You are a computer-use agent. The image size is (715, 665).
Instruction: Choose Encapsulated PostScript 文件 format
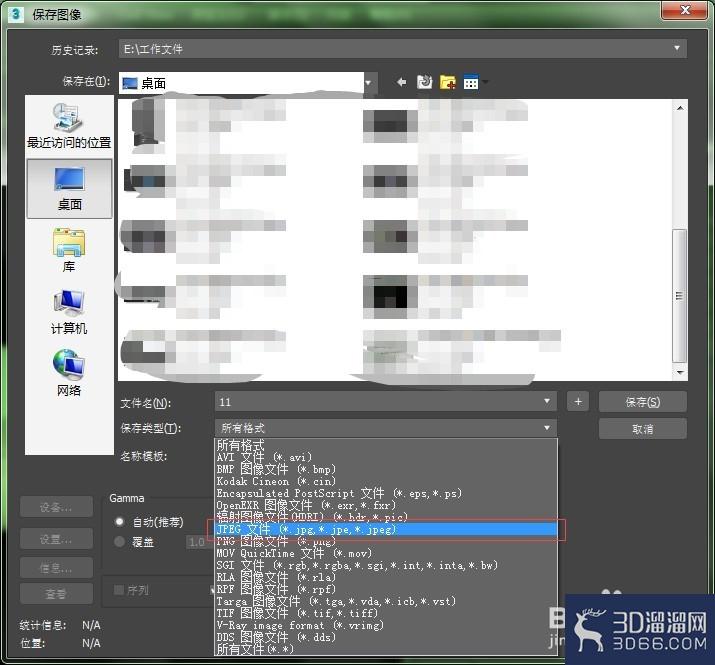click(386, 493)
